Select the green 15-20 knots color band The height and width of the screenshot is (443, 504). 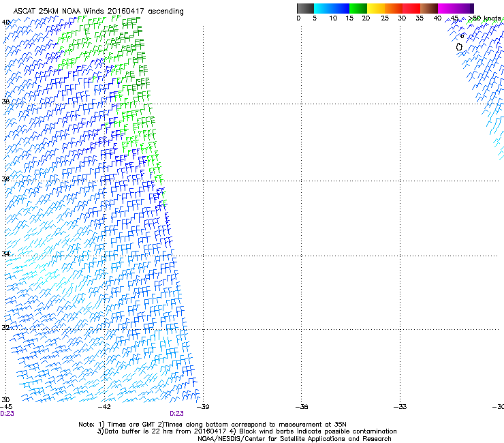click(358, 8)
